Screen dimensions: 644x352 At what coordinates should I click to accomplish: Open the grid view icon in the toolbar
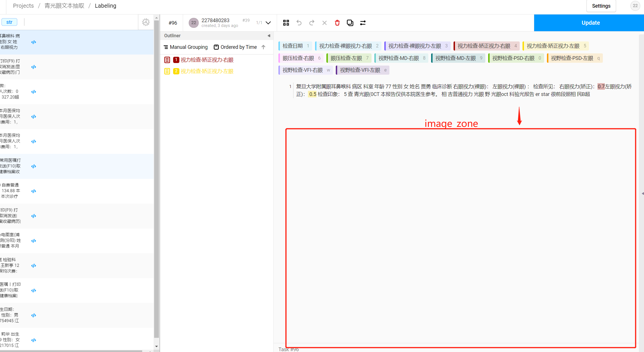tap(286, 23)
